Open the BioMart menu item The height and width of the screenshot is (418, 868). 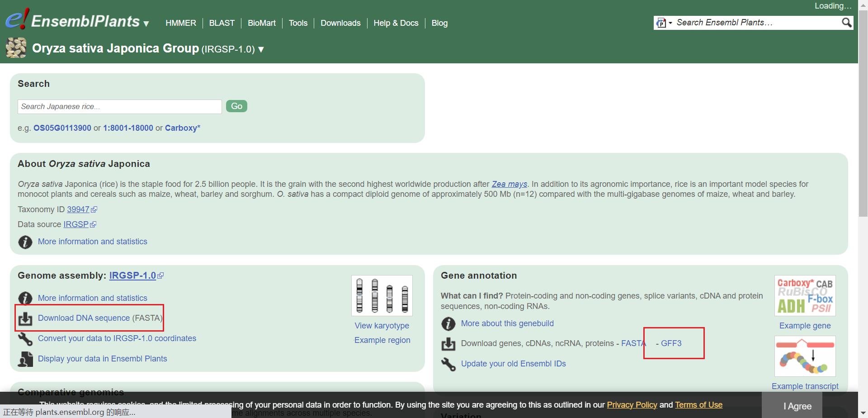tap(262, 23)
